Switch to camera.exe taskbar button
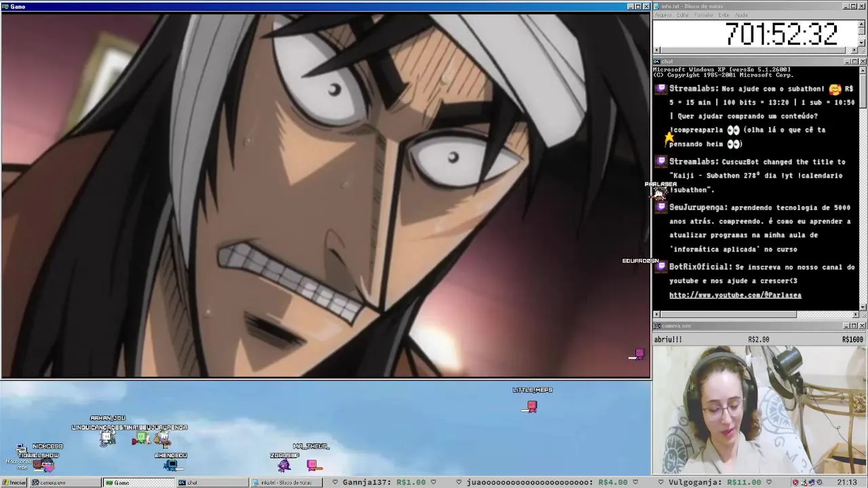 65,483
